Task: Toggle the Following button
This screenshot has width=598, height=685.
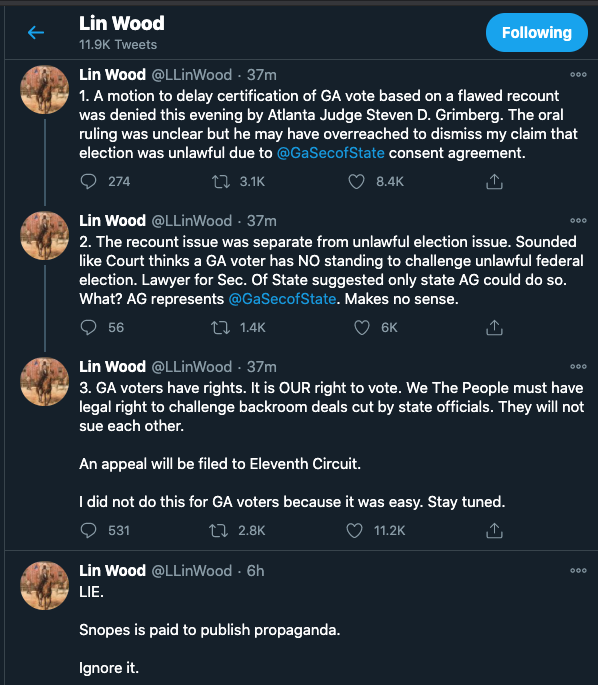Action: tap(536, 32)
